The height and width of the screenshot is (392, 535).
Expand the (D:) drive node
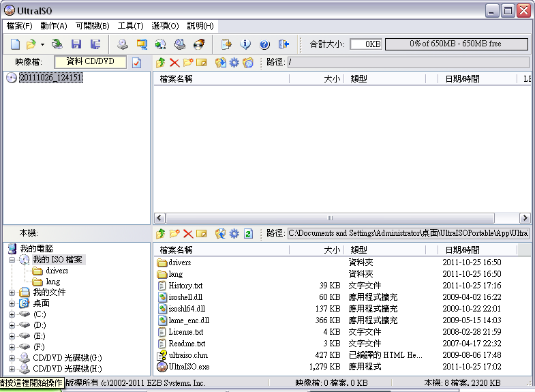[12, 325]
